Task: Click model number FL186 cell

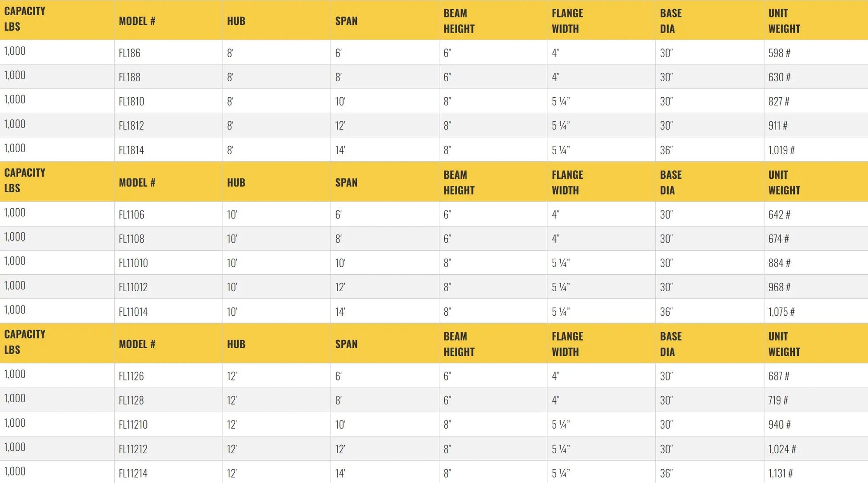Action: click(129, 53)
